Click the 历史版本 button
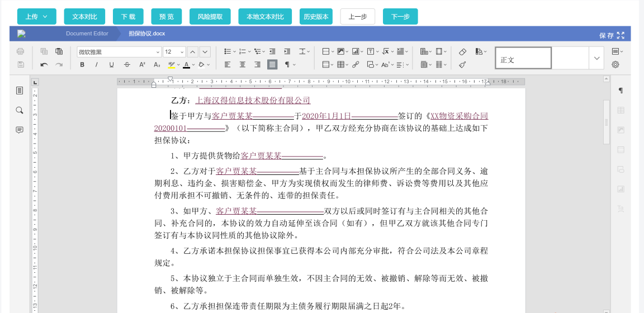Screen dimensions: 644x313 tap(316, 17)
